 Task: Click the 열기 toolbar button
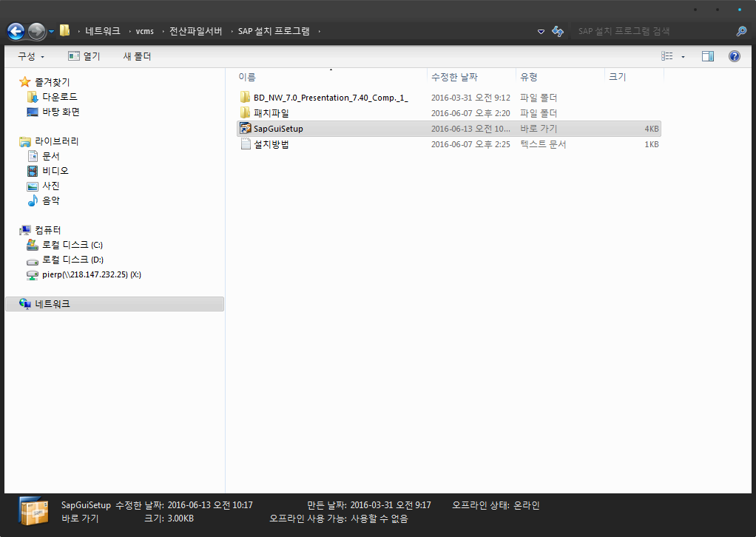click(84, 56)
